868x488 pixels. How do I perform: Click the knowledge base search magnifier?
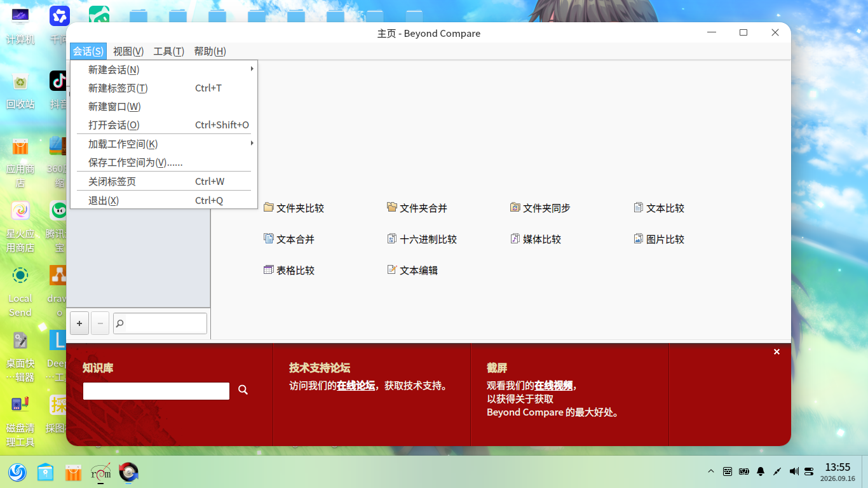243,390
